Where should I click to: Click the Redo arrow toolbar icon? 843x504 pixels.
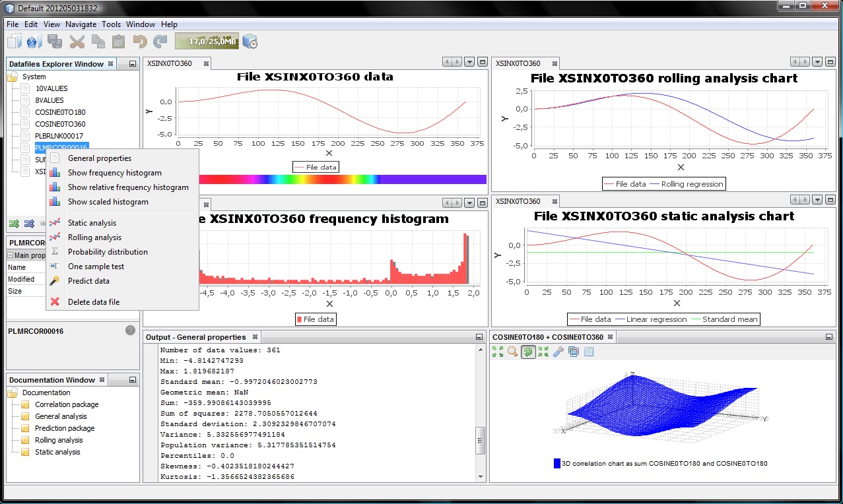tap(160, 42)
